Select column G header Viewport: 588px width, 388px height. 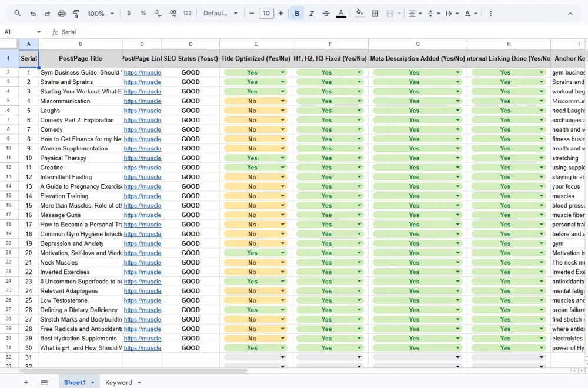[417, 44]
